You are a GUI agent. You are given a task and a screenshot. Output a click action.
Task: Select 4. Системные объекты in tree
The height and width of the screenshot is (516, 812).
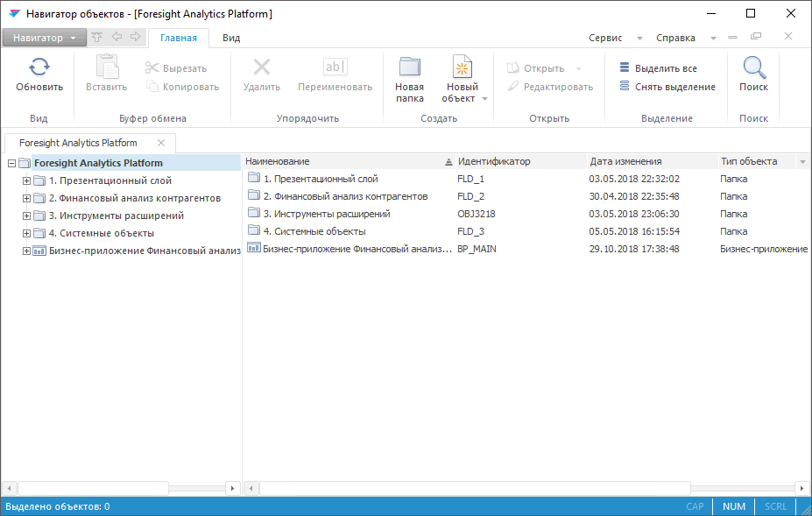pyautogui.click(x=102, y=234)
